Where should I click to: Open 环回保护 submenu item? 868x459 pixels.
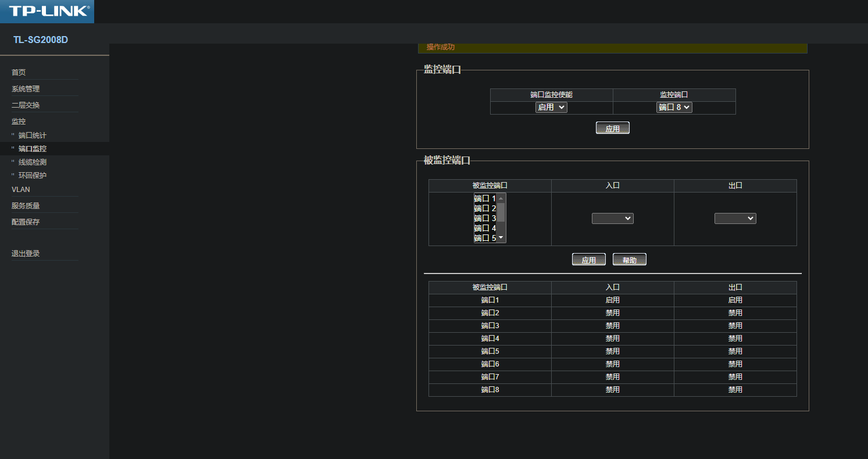coord(32,176)
